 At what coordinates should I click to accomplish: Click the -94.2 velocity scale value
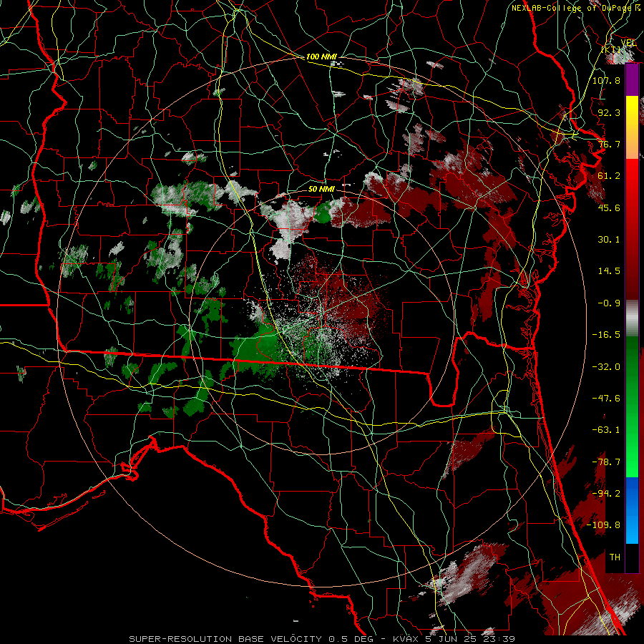[606, 494]
